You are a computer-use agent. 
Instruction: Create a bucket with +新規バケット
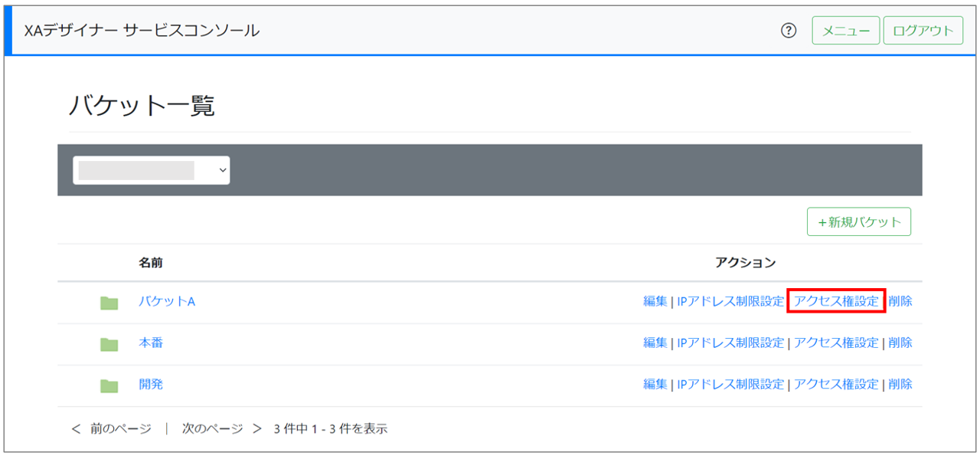[858, 221]
